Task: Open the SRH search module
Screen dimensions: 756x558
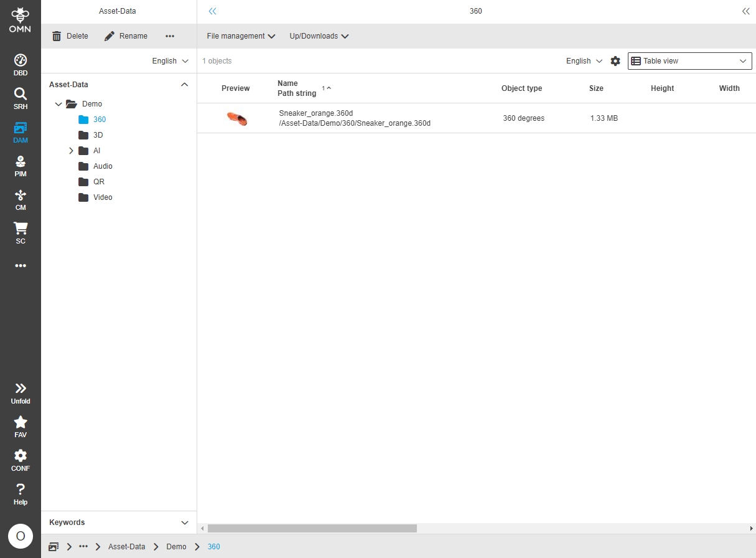Action: point(21,98)
